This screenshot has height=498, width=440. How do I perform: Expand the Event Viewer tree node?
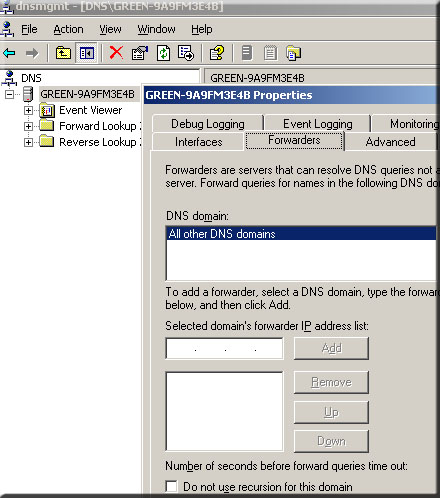click(x=28, y=110)
